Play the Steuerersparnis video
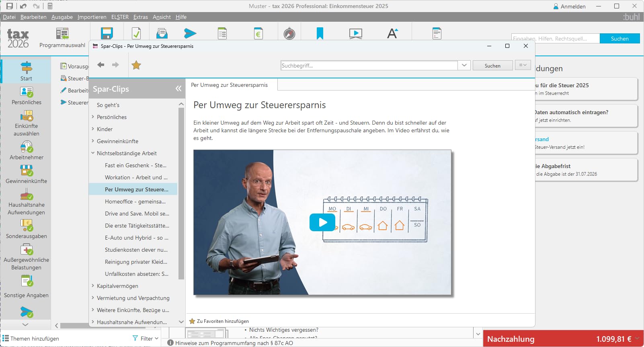The height and width of the screenshot is (347, 644). tap(322, 222)
